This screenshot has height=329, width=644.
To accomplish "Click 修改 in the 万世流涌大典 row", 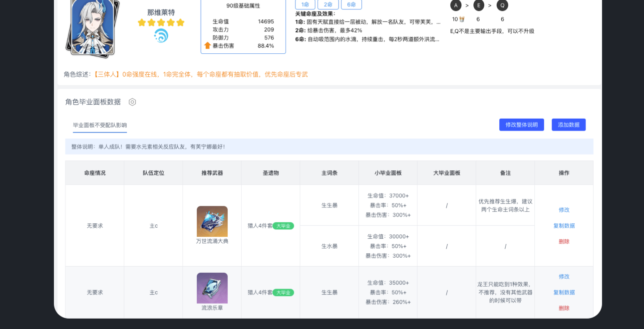I will (564, 210).
